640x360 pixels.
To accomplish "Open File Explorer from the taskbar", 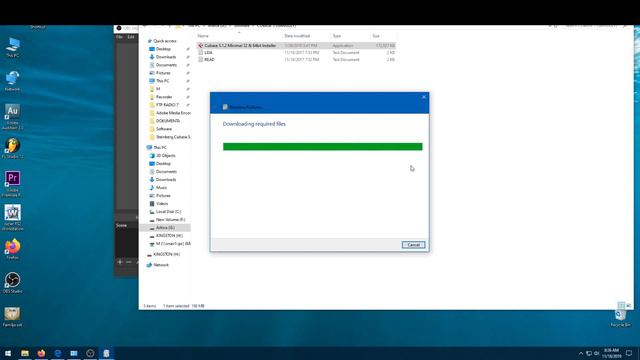I will (25, 353).
